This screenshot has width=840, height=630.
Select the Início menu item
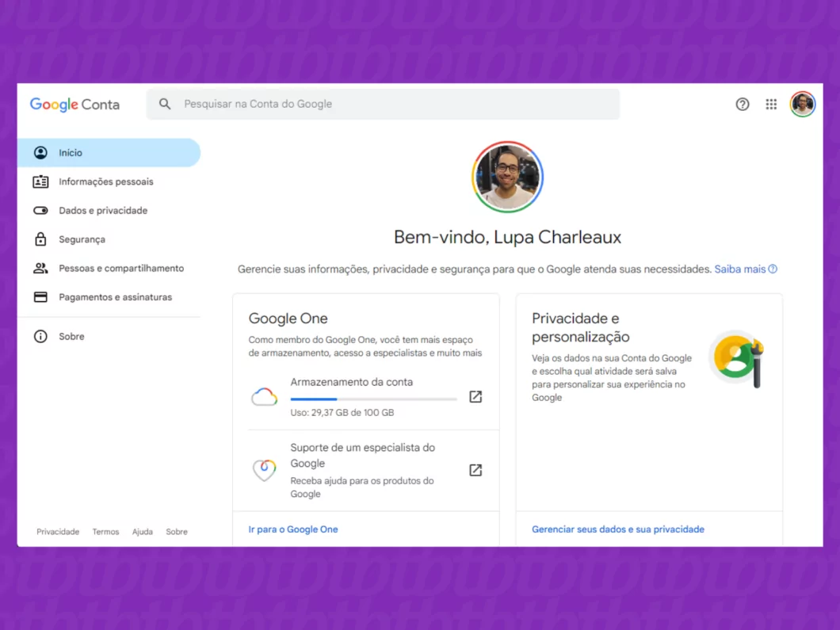(x=109, y=153)
